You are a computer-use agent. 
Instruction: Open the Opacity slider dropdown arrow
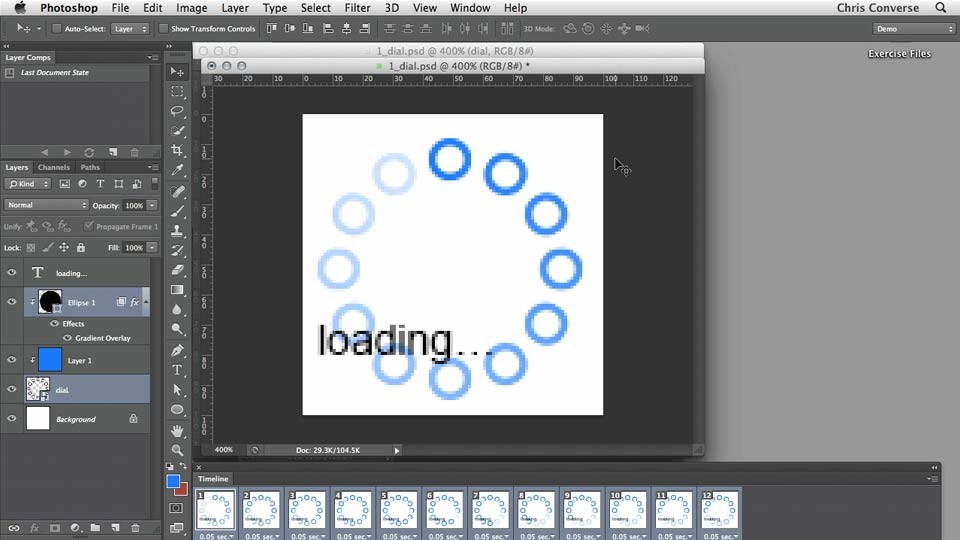click(152, 206)
